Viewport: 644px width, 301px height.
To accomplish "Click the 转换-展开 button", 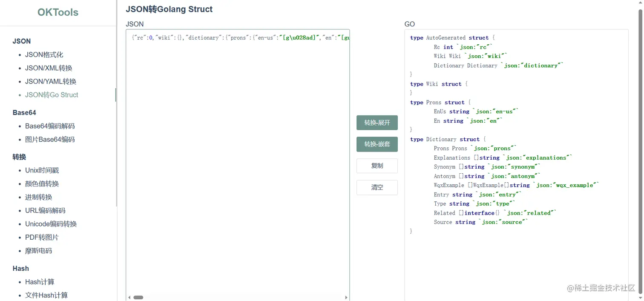I will (x=377, y=123).
